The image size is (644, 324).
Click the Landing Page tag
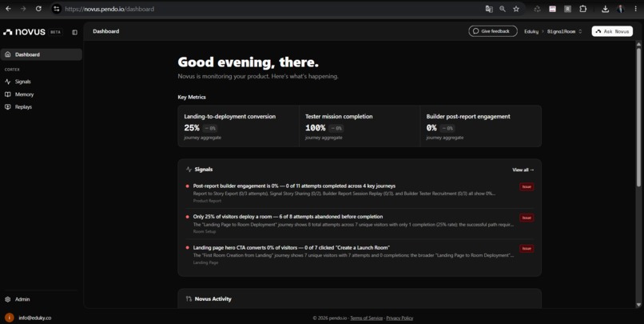205,262
